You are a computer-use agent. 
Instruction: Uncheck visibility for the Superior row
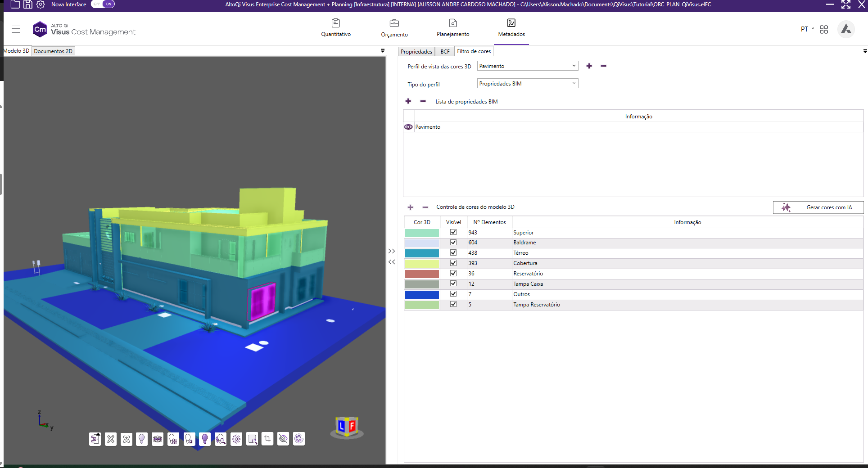[453, 232]
